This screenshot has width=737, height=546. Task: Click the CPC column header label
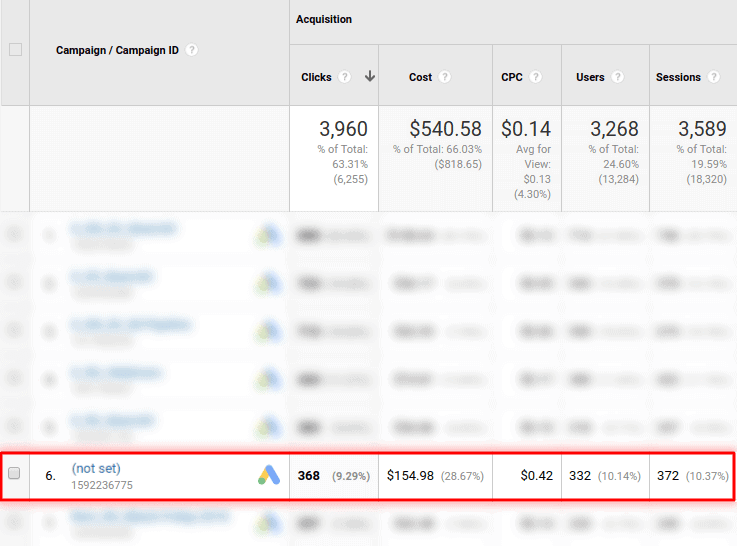[512, 77]
